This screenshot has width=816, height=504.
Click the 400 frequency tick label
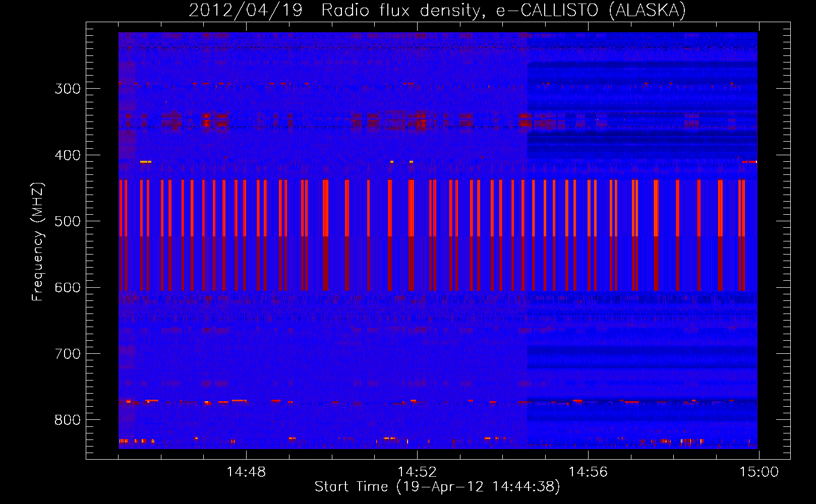click(68, 155)
